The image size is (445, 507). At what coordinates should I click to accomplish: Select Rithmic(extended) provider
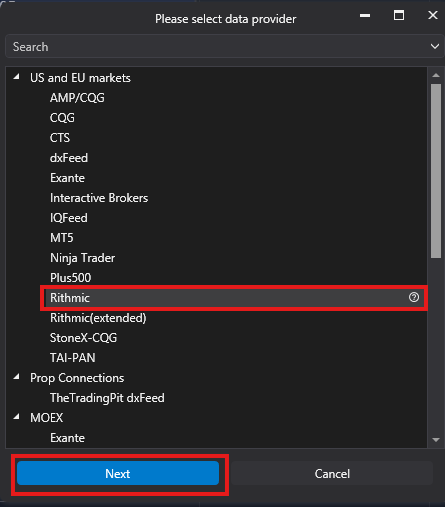click(x=98, y=318)
